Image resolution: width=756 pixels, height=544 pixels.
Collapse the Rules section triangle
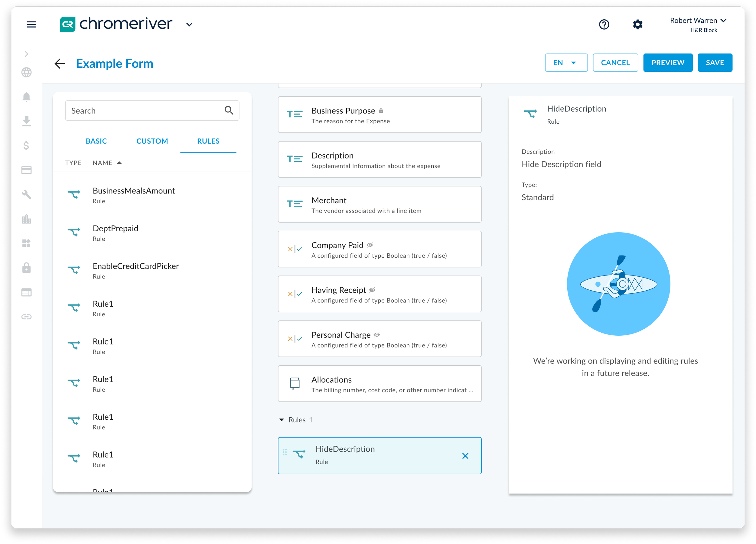(x=282, y=420)
